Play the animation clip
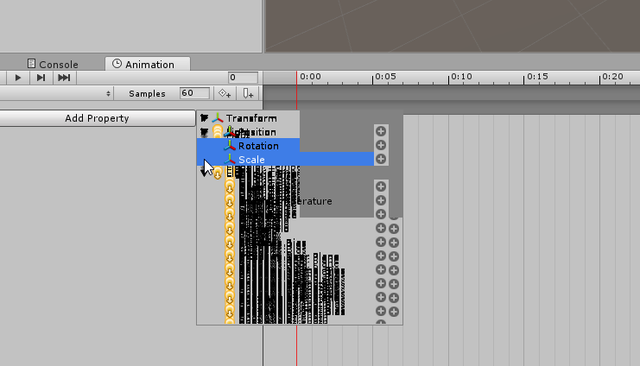This screenshot has width=640, height=366. 18,78
